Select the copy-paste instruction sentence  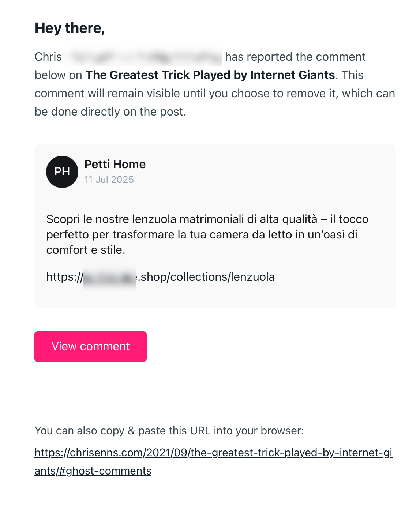pos(169,430)
